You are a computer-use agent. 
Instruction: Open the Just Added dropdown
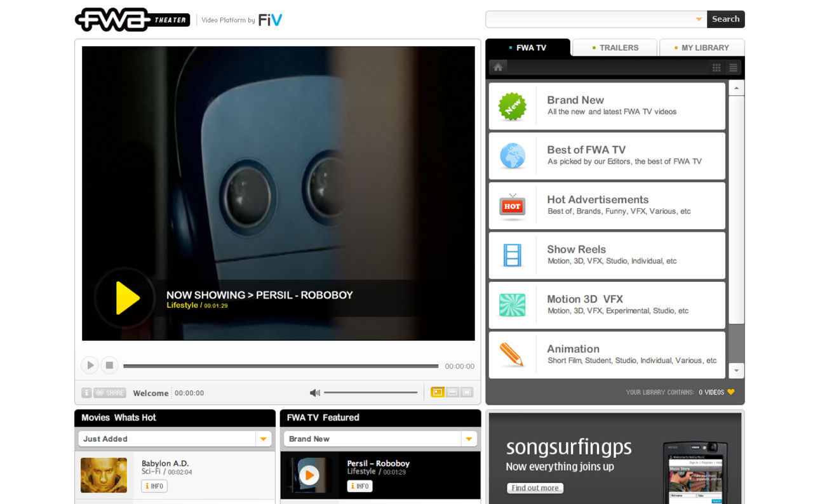[x=175, y=439]
